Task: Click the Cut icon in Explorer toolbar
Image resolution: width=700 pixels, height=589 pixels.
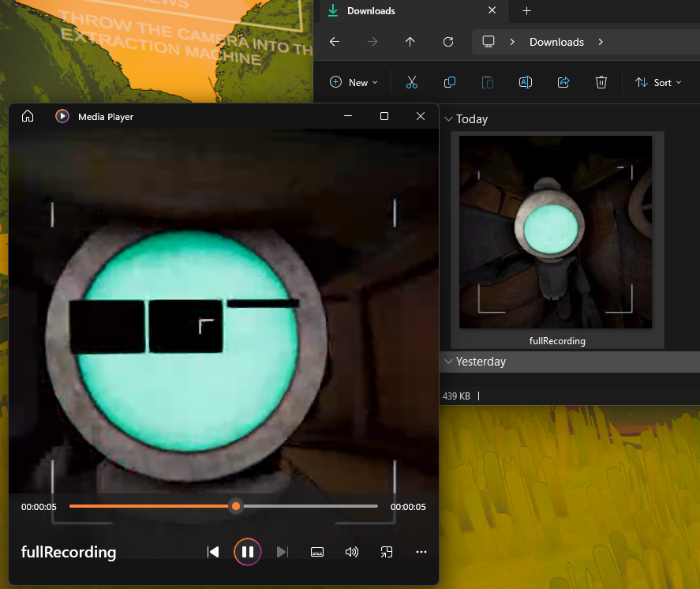Action: pos(412,82)
